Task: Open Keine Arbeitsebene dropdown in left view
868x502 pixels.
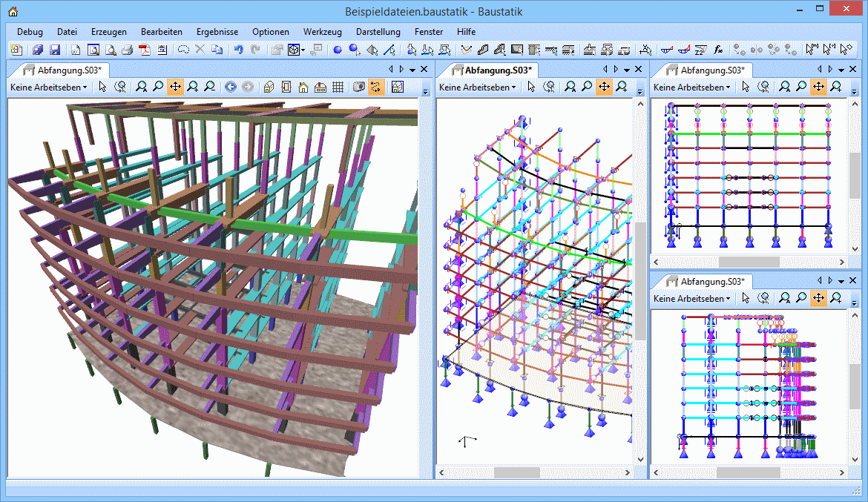Action: point(48,87)
